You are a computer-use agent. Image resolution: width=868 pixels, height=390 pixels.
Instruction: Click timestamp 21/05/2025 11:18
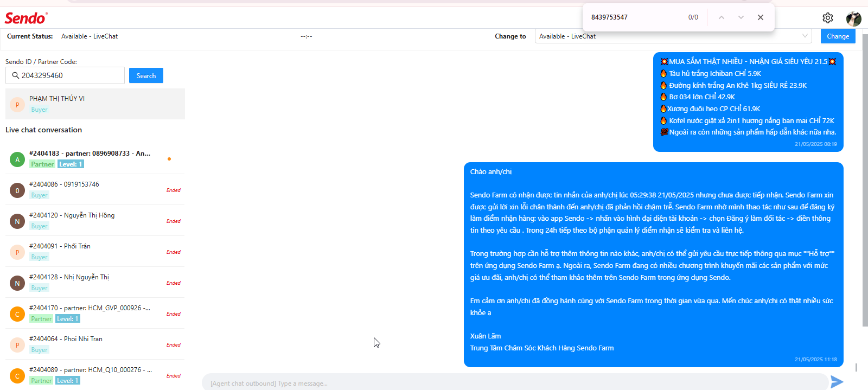point(815,360)
